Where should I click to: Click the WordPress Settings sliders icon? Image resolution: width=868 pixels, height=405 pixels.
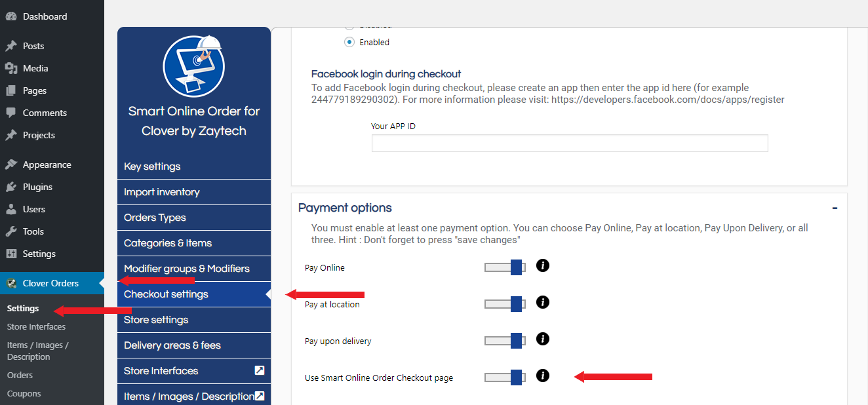(11, 254)
